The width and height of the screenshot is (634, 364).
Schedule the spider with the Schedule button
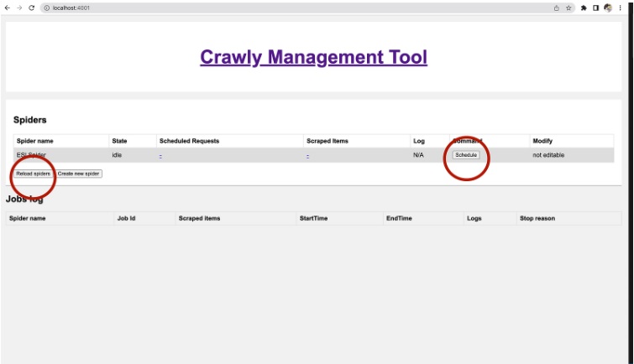[x=466, y=155]
